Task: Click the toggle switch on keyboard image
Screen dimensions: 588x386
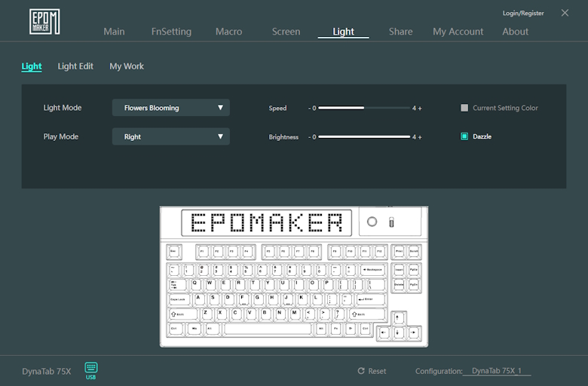Action: [391, 222]
